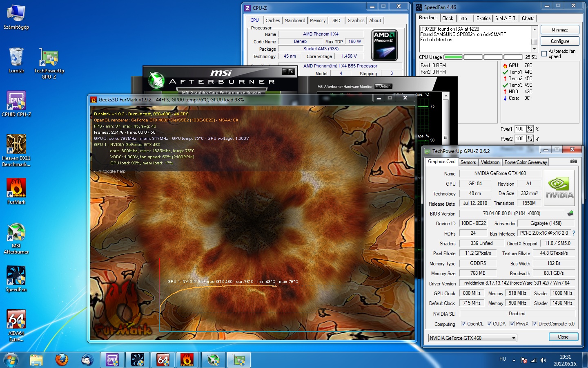Screen dimensions: 588x368
Task: Click Configure button in SpeedFan
Action: coord(560,41)
